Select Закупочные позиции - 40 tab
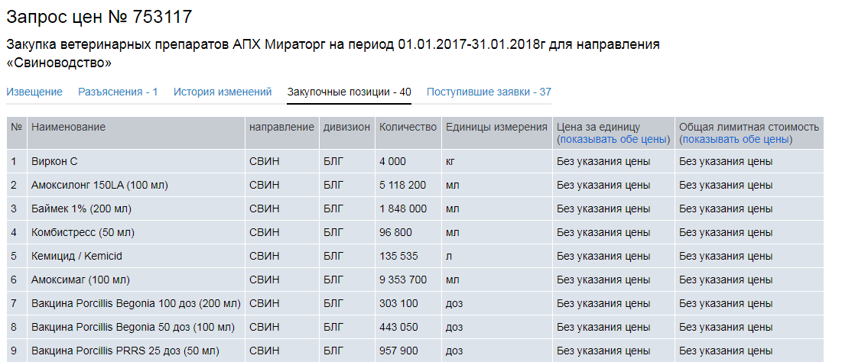868x362 pixels. (349, 92)
